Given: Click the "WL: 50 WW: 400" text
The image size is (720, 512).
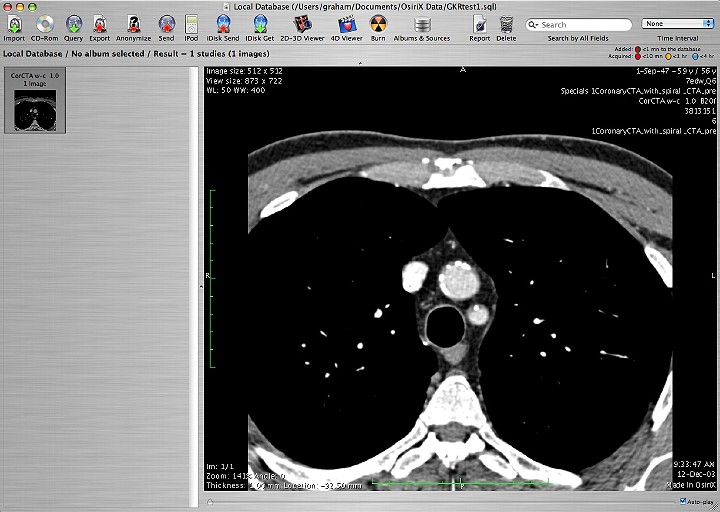Looking at the screenshot, I should pyautogui.click(x=236, y=90).
